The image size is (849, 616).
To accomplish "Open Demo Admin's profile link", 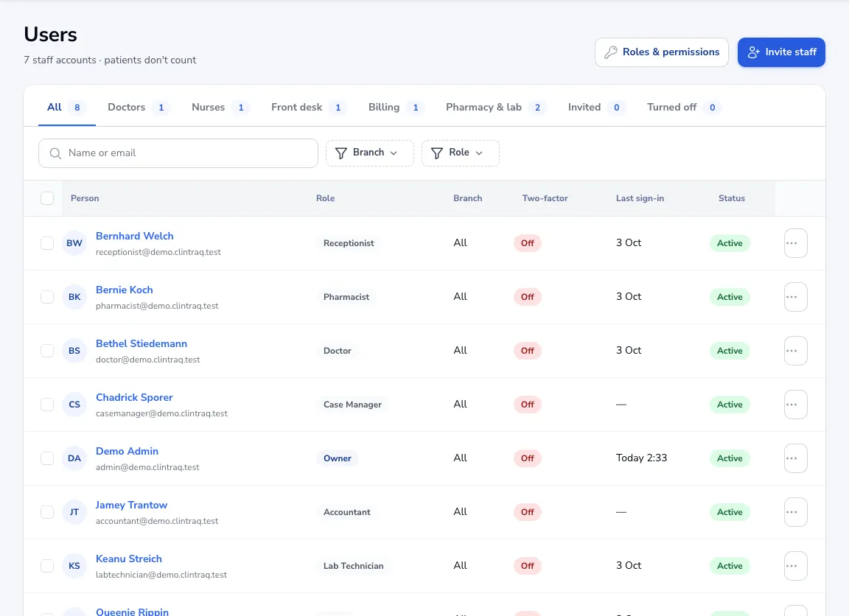I will [x=127, y=451].
